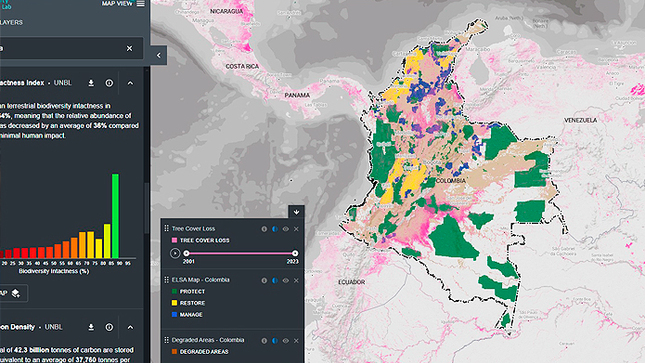The height and width of the screenshot is (363, 645).
Task: Adjust opacity of Tree Cover Loss layer
Action: tap(275, 229)
